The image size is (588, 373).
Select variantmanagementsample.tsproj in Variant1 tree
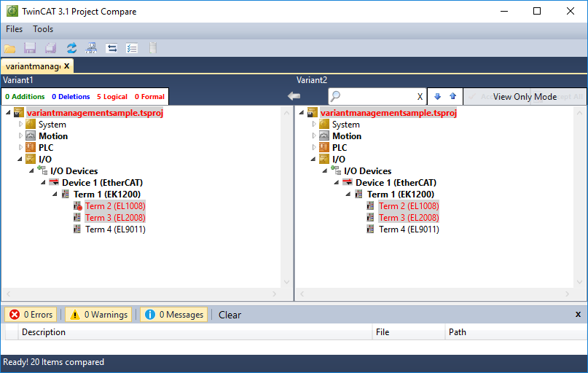pos(95,112)
